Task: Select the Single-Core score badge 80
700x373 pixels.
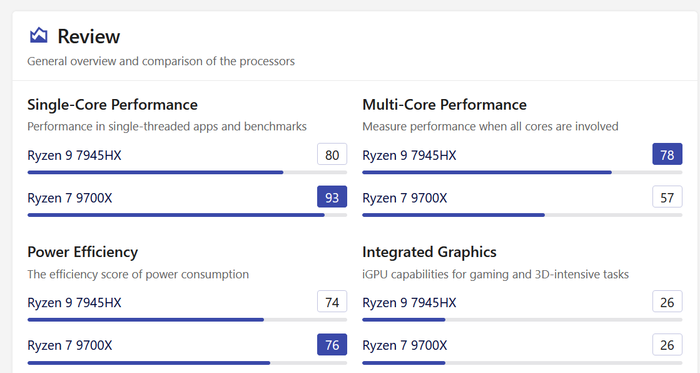Action: (x=332, y=154)
